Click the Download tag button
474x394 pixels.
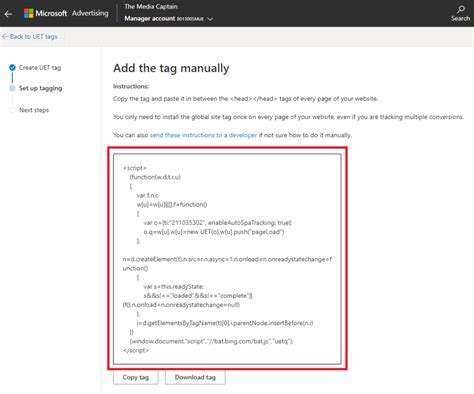click(x=195, y=377)
